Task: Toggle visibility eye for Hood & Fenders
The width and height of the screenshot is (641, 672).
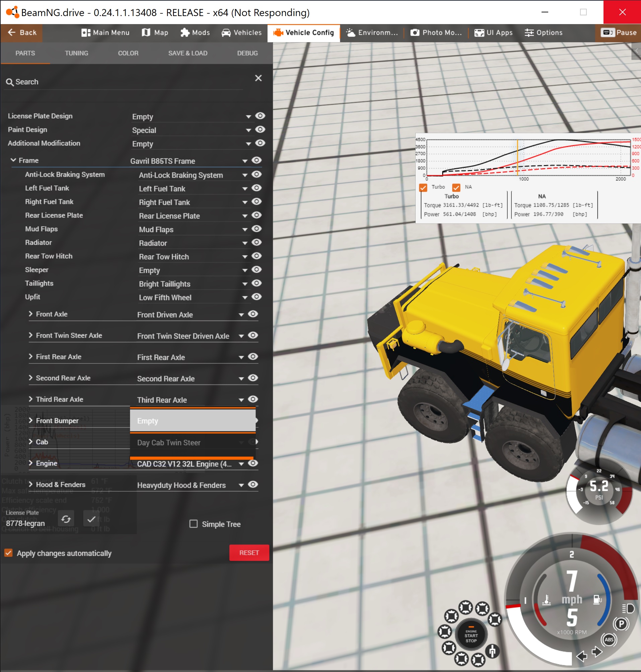Action: coord(253,484)
